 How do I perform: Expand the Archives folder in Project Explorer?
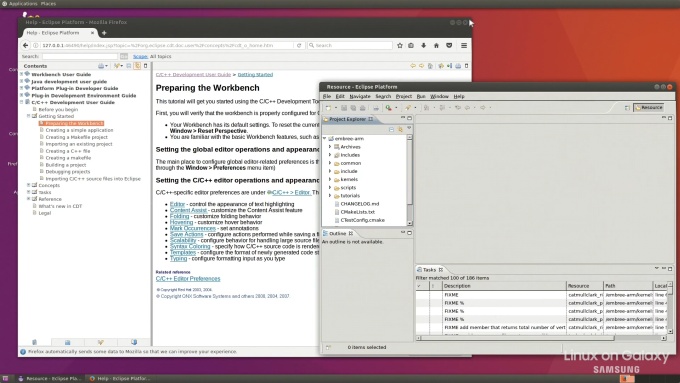coord(330,147)
